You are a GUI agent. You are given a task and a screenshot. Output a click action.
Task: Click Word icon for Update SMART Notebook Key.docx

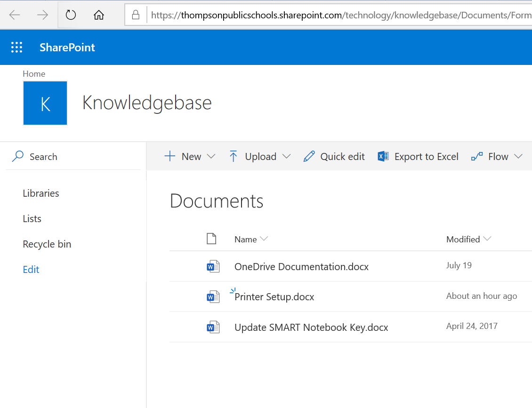tap(213, 327)
